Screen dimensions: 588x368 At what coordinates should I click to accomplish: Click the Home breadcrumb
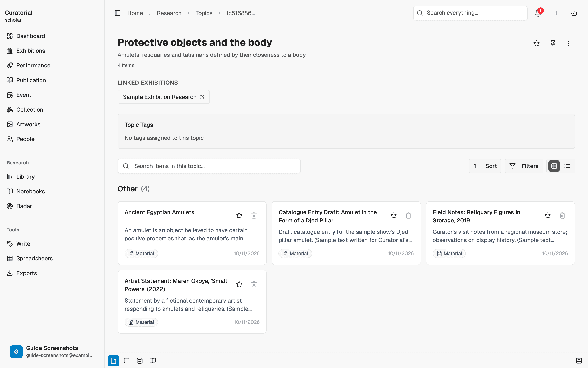tap(135, 13)
